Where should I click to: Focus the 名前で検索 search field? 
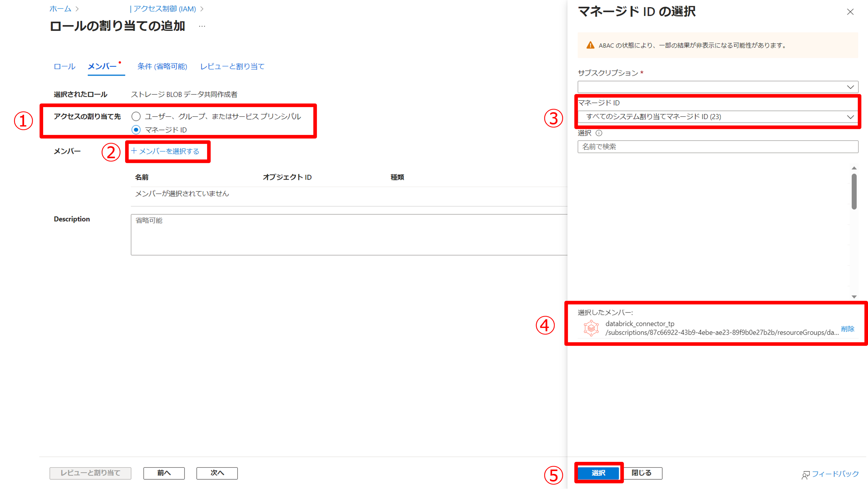click(x=717, y=147)
